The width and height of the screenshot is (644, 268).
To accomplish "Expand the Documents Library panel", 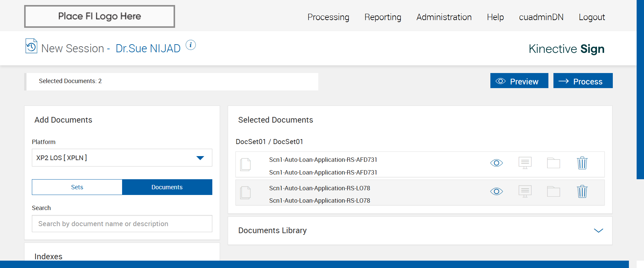I will [x=598, y=230].
